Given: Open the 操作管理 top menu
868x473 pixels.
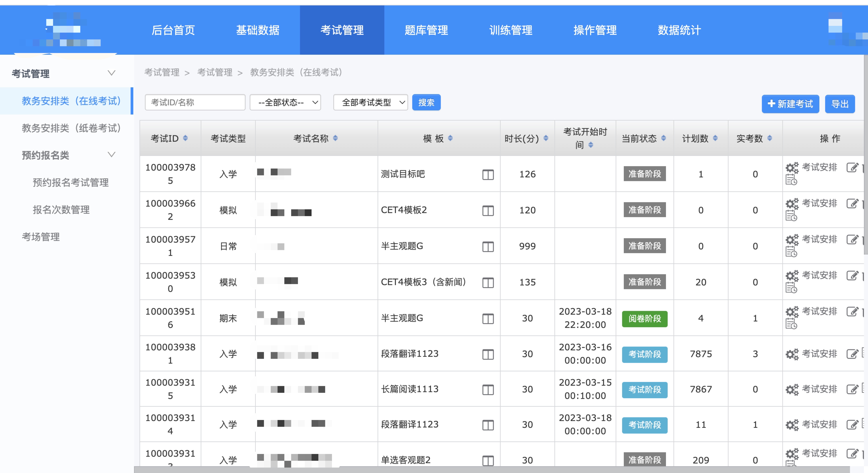Looking at the screenshot, I should click(595, 30).
